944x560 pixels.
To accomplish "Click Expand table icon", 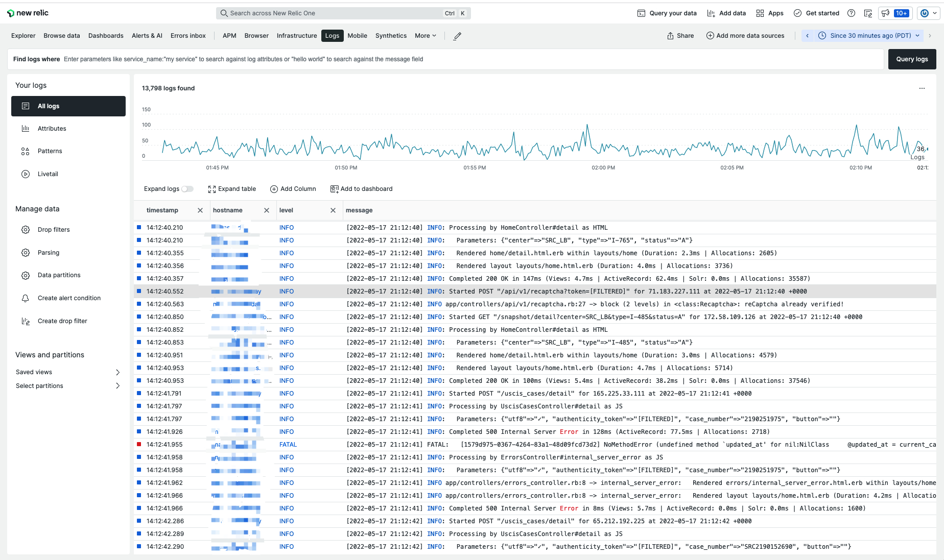I will tap(212, 189).
